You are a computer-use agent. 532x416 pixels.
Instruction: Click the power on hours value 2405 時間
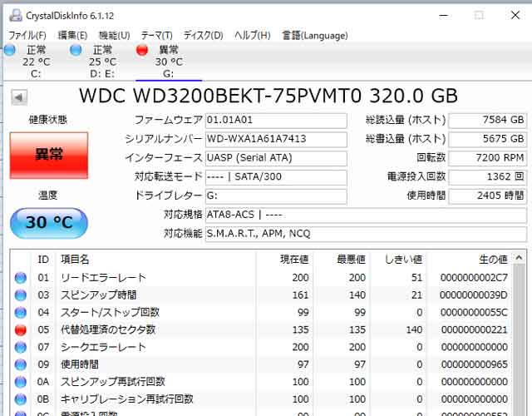[488, 196]
